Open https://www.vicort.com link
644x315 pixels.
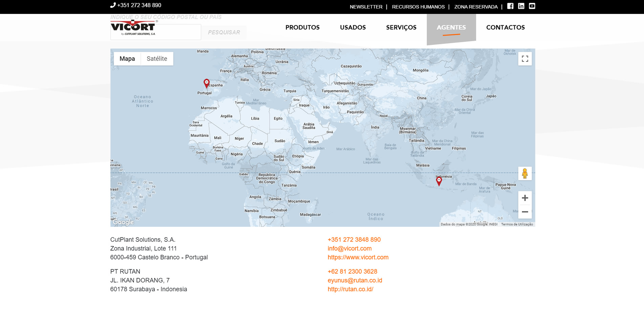(x=358, y=257)
